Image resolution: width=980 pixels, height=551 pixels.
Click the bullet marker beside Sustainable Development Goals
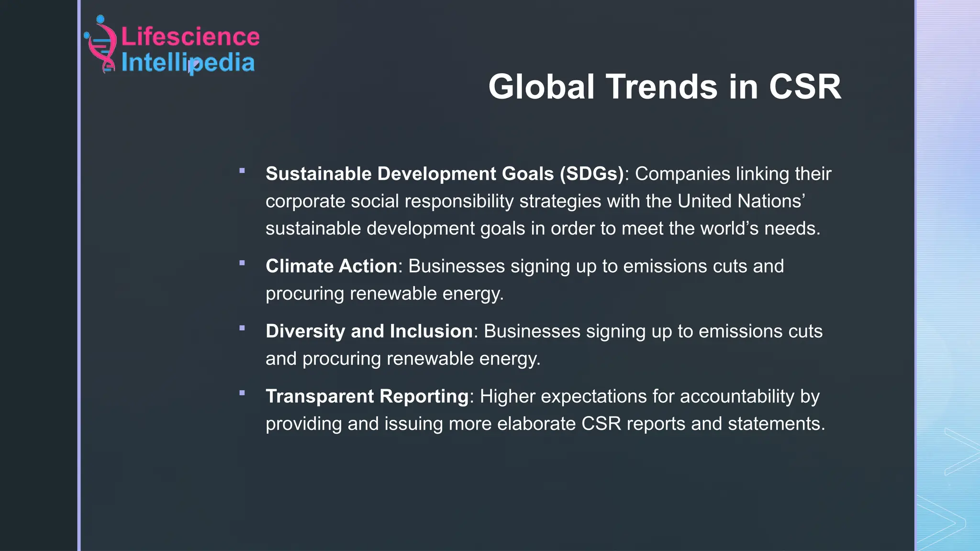coord(242,171)
